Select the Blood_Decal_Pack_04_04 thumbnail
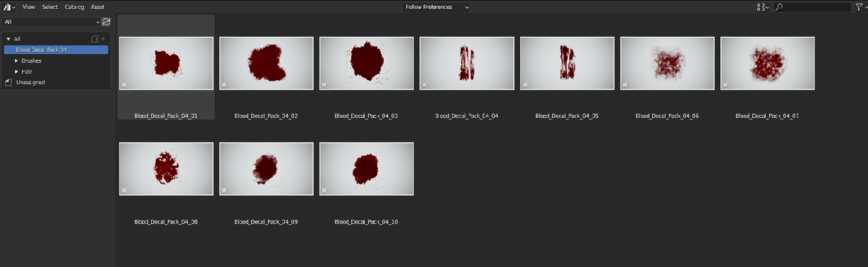The height and width of the screenshot is (267, 868). click(467, 63)
